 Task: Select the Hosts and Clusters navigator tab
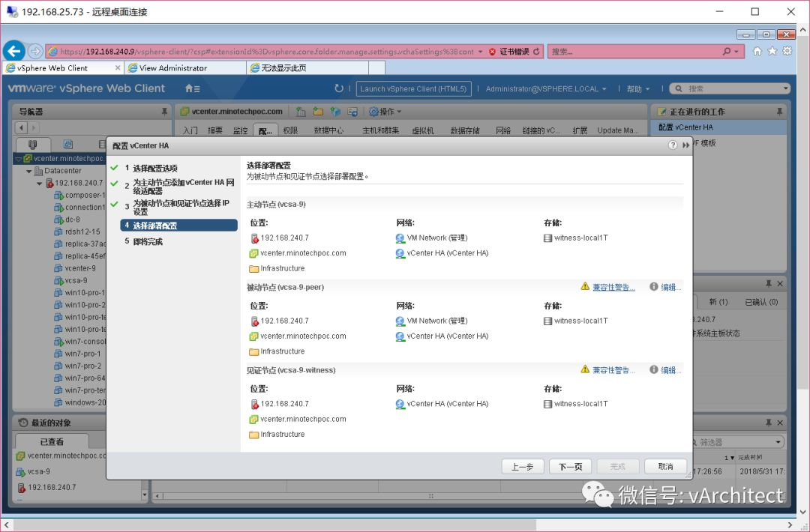pos(32,145)
